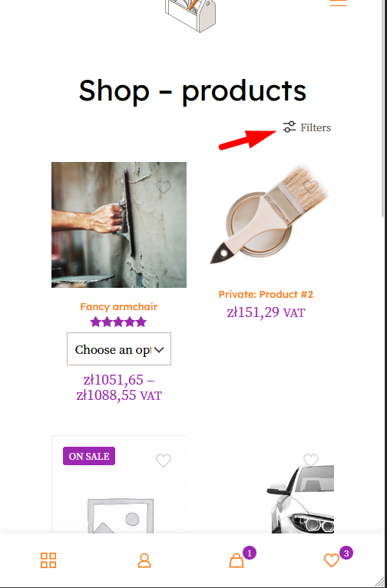Image resolution: width=387 pixels, height=588 pixels.
Task: Open shopping bag cart icon
Action: 237,560
